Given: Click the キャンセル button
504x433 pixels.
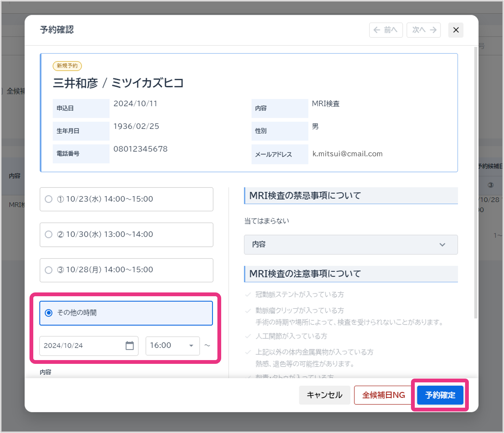Looking at the screenshot, I should coord(324,395).
